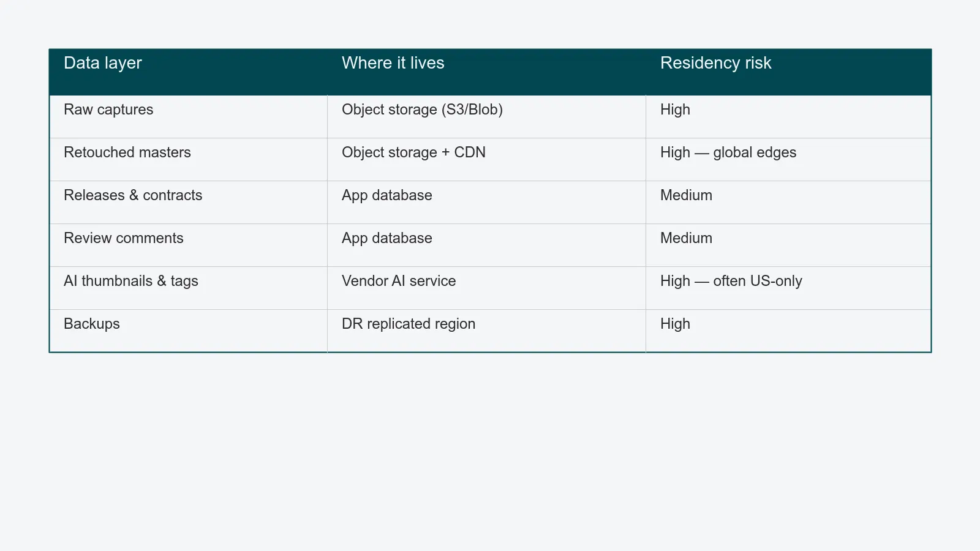Select the 'Raw captures' cell
The image size is (980, 551).
pos(188,116)
